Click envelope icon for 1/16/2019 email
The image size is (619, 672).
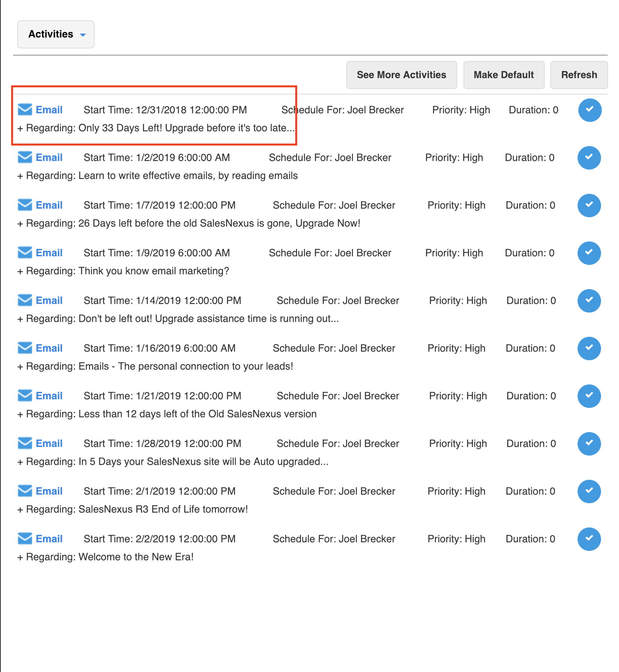pos(25,348)
